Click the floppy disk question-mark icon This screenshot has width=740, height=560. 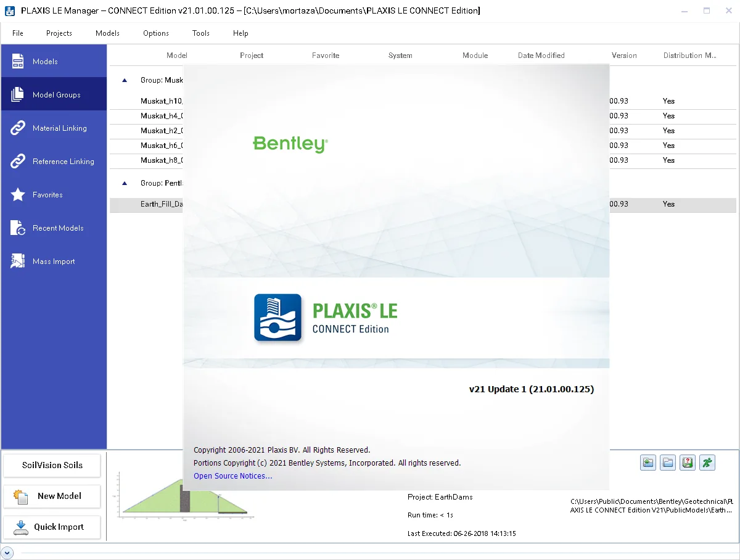click(x=688, y=463)
